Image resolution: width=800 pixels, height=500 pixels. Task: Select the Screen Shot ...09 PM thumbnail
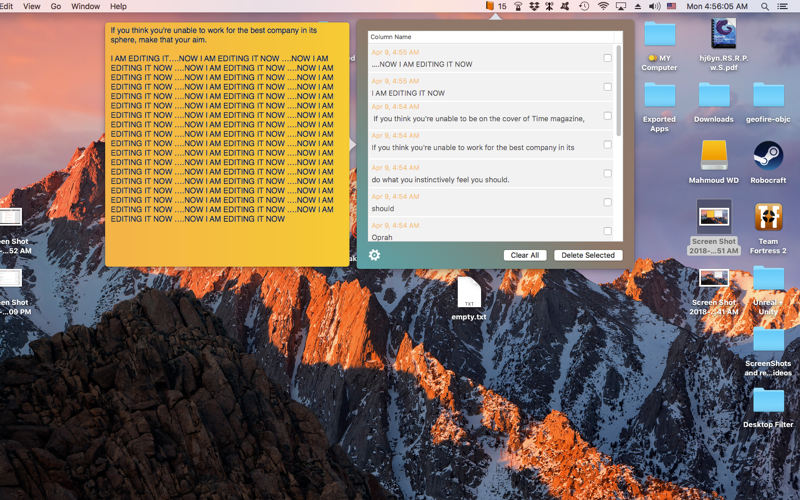pyautogui.click(x=9, y=278)
